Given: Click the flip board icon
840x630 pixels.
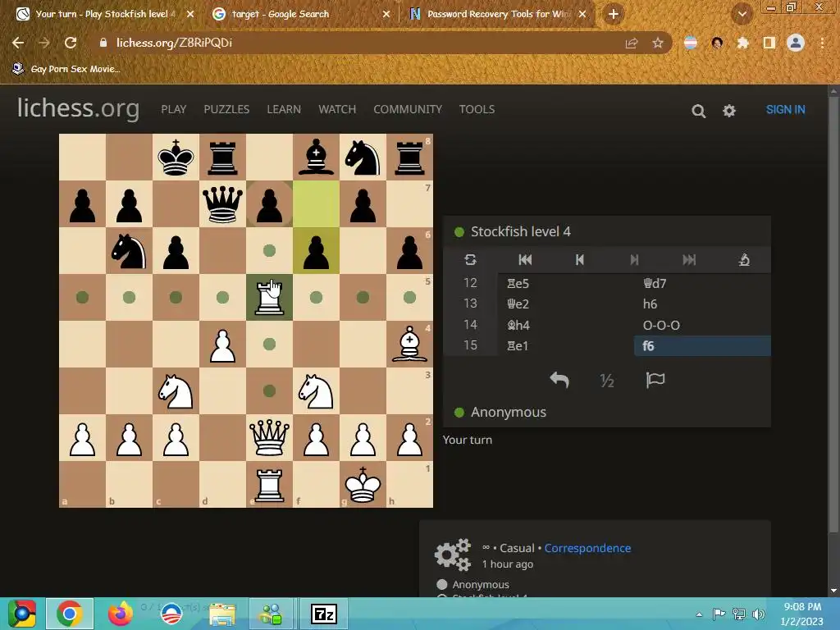Looking at the screenshot, I should click(x=470, y=260).
